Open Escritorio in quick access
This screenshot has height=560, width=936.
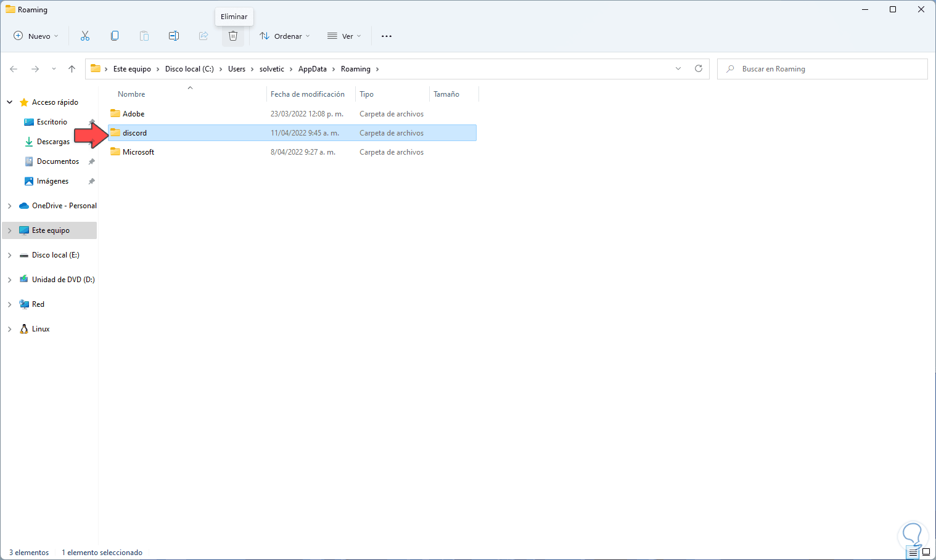pyautogui.click(x=52, y=122)
